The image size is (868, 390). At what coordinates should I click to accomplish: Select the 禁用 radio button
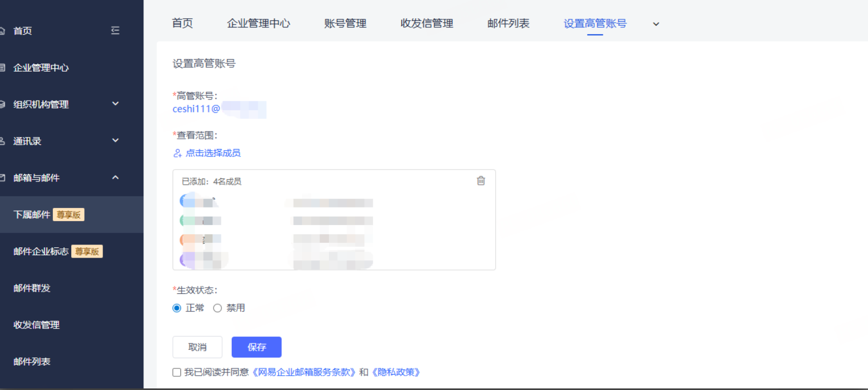point(217,308)
